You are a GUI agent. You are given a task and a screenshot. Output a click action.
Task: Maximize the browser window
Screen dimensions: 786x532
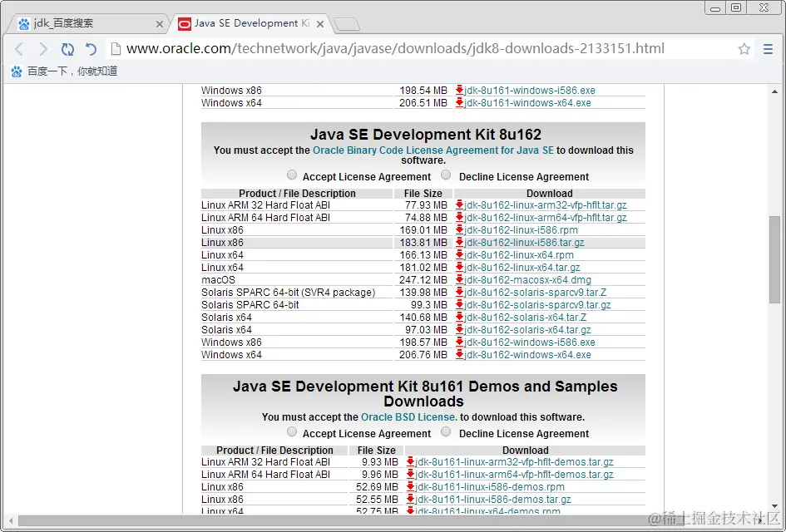pyautogui.click(x=736, y=7)
